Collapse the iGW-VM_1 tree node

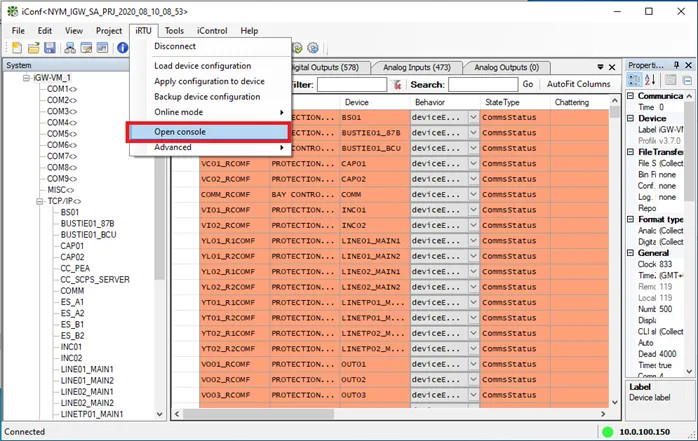tap(26, 78)
